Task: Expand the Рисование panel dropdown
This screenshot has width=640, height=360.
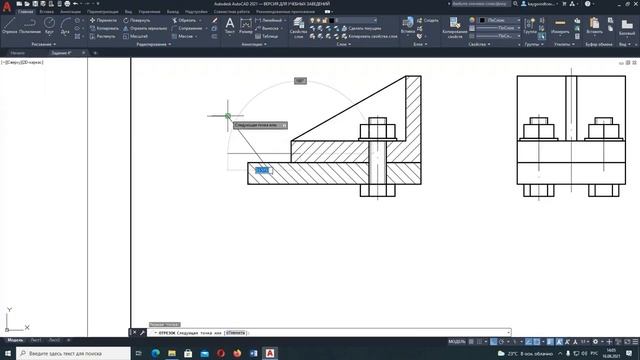Action: click(43, 44)
